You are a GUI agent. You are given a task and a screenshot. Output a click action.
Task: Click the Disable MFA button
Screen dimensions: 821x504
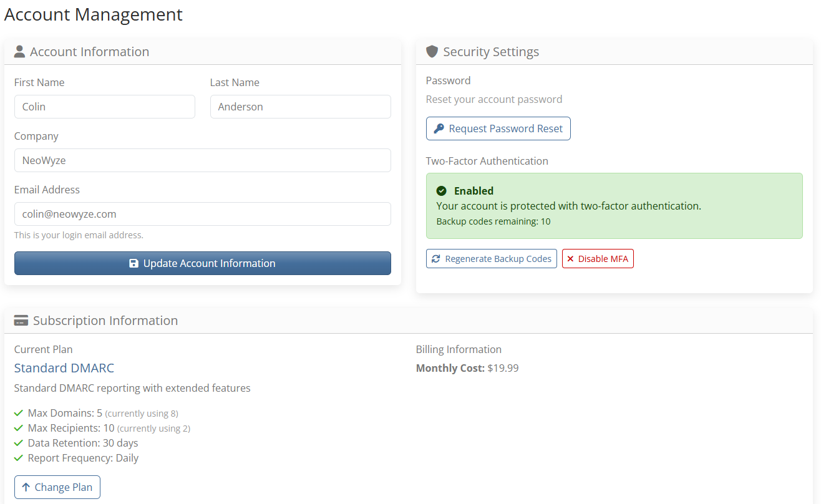click(598, 259)
